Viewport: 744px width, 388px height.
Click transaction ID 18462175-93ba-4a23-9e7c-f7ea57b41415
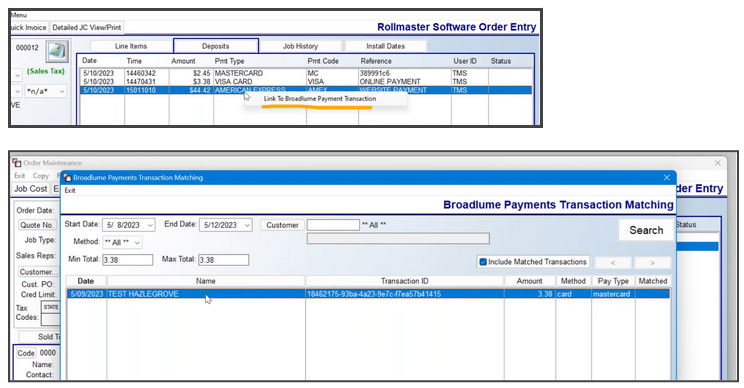click(x=374, y=294)
